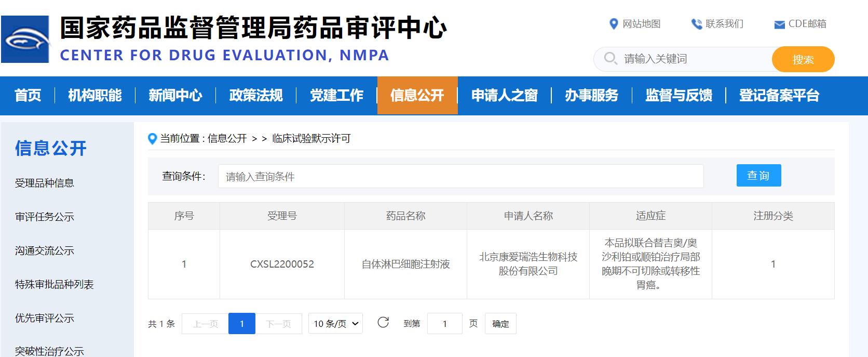The image size is (868, 357).
Task: Go to 首页 in the navigation bar
Action: 28,95
